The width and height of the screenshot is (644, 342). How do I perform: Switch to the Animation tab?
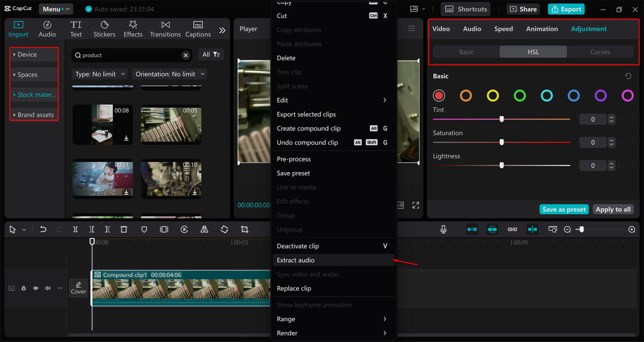tap(542, 29)
